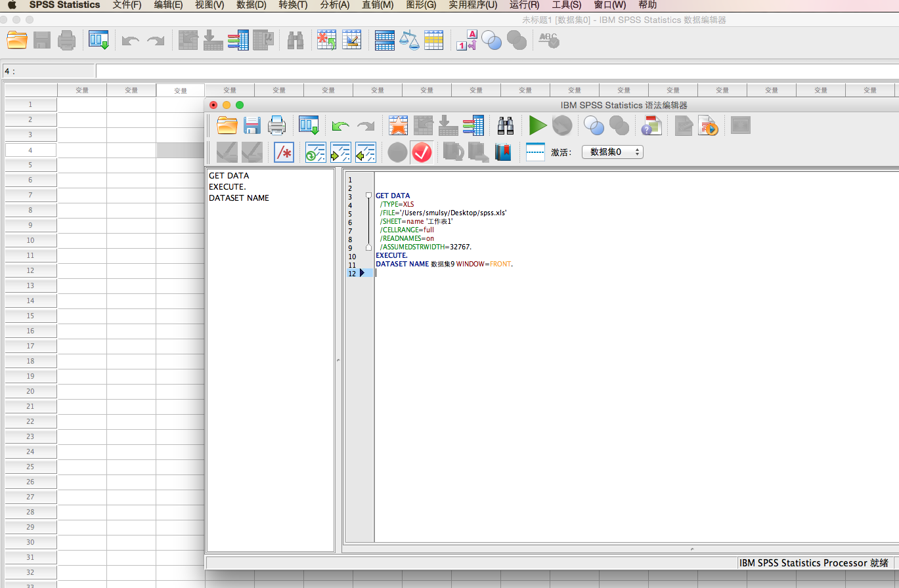
Task: Click the green undo arrow in syntax editor
Action: tap(340, 125)
